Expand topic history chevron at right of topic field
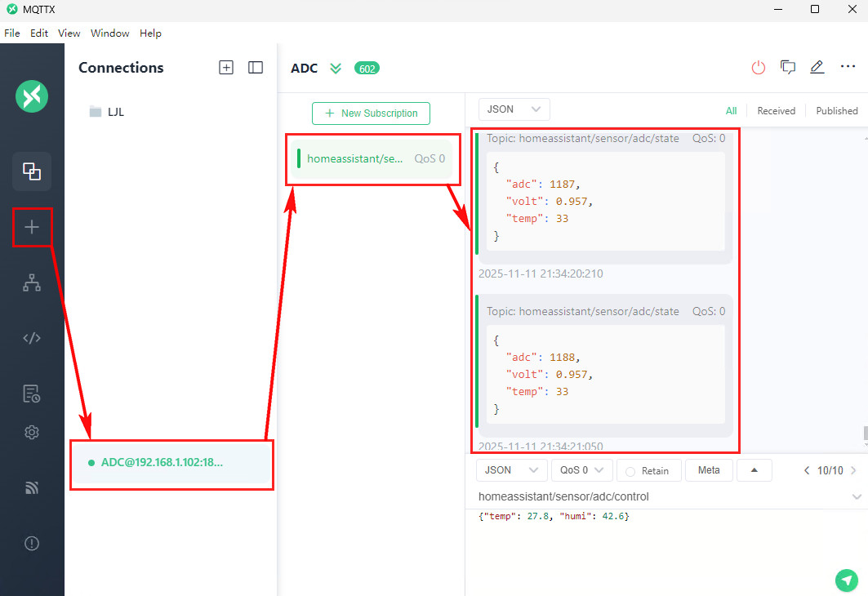 (x=857, y=497)
